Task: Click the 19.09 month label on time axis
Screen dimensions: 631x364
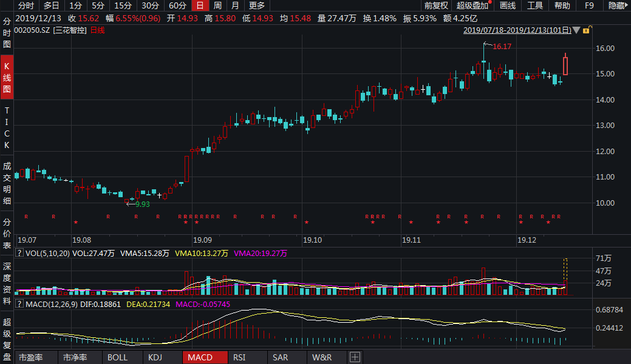Action: (202, 240)
